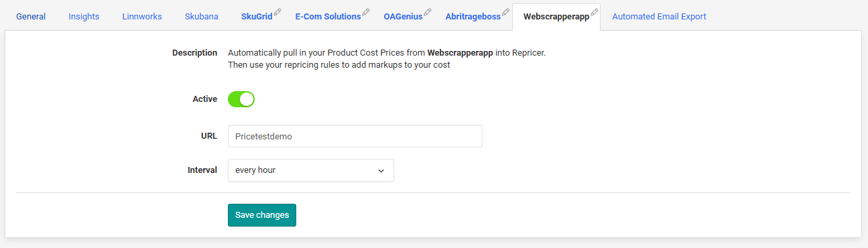This screenshot has width=868, height=248.
Task: Toggle the Active switch off
Action: (241, 99)
